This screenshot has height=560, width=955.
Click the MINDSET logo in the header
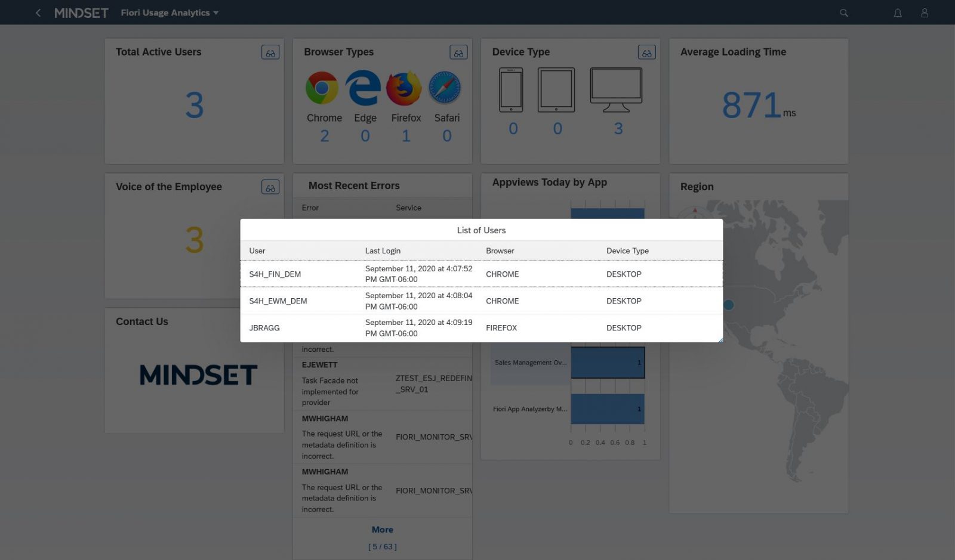coord(81,13)
